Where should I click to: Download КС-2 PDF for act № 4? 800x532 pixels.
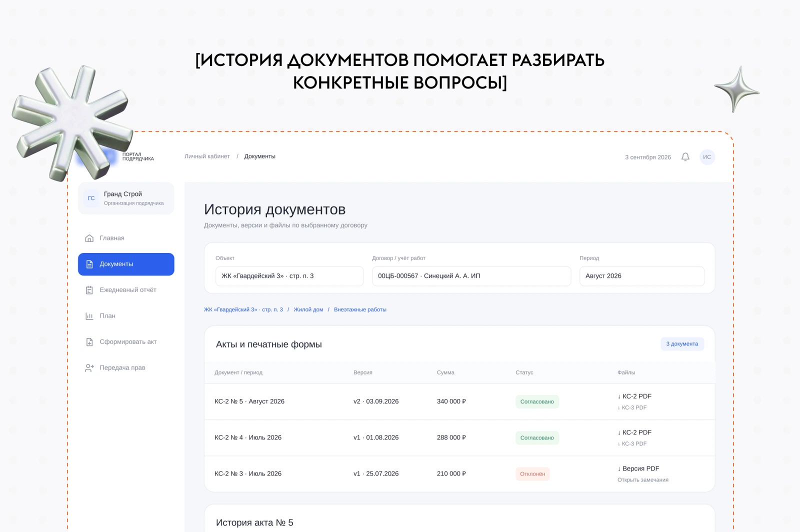(634, 432)
